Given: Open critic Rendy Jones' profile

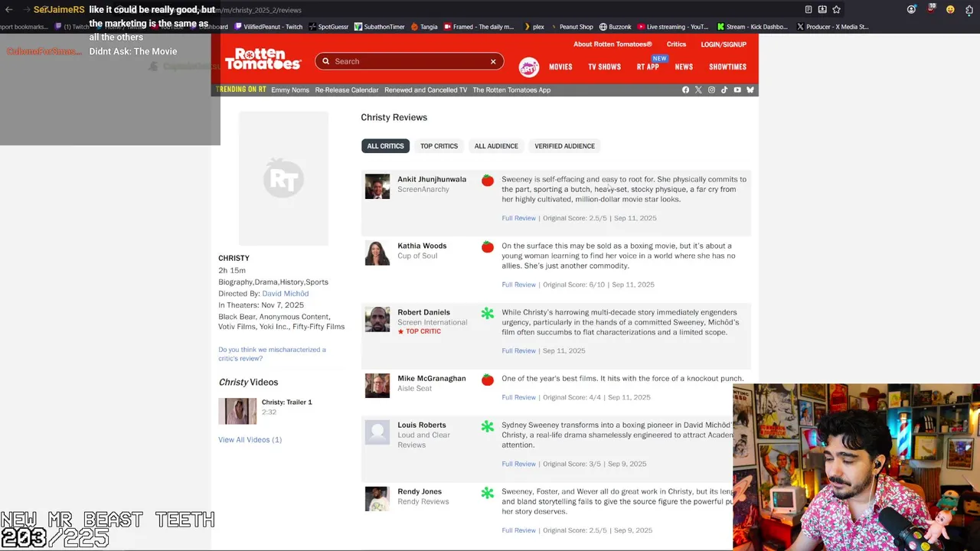Looking at the screenshot, I should point(420,491).
